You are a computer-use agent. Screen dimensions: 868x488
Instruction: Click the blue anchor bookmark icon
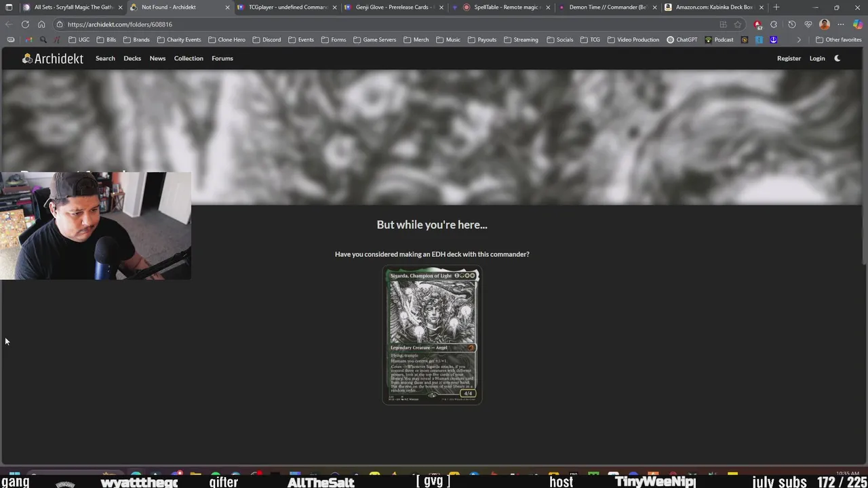point(773,40)
